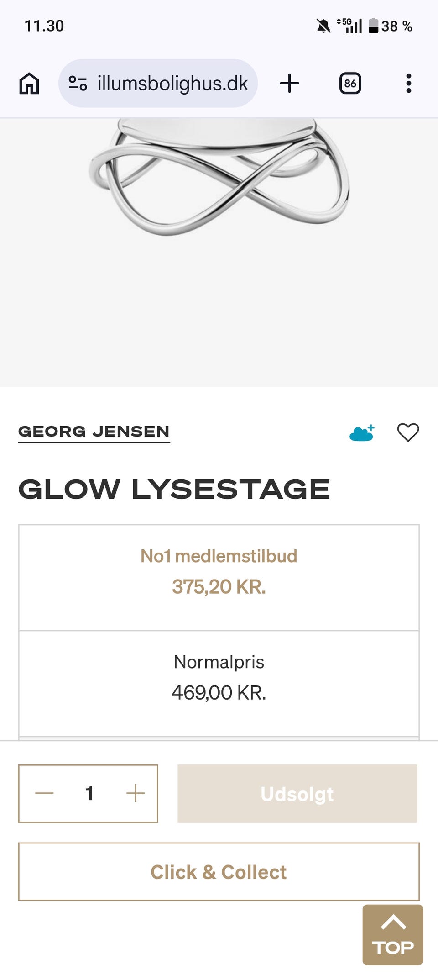This screenshot has width=438, height=980.
Task: Tap the blue cloud plus icon
Action: click(362, 432)
